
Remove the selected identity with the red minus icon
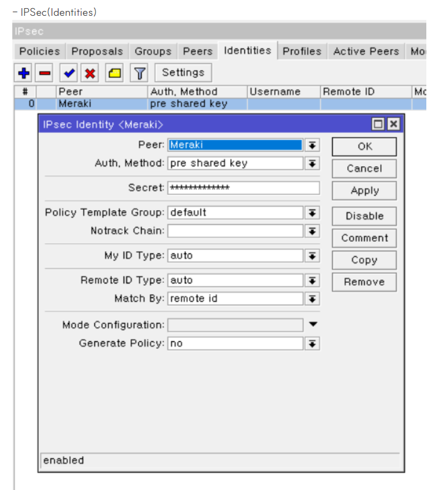[45, 73]
